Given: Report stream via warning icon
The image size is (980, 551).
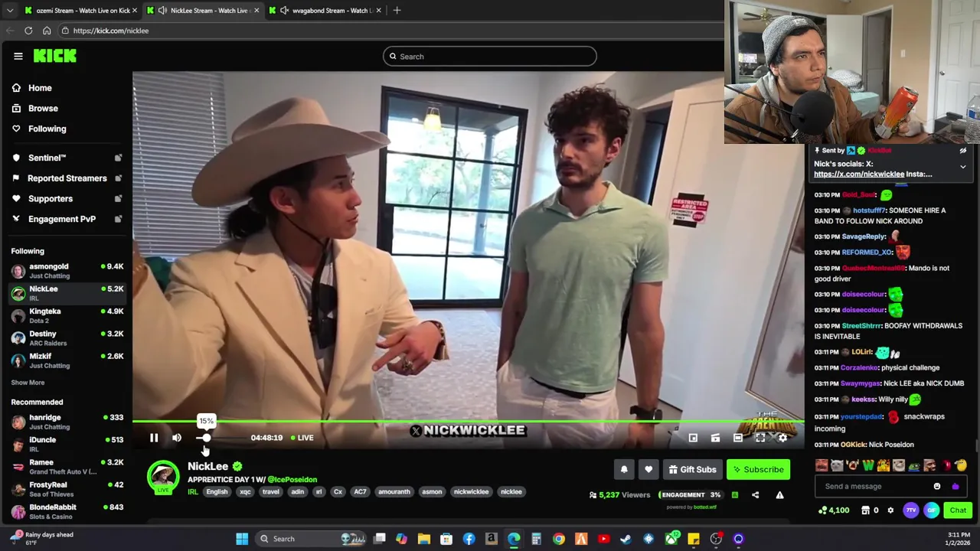Looking at the screenshot, I should tap(779, 495).
